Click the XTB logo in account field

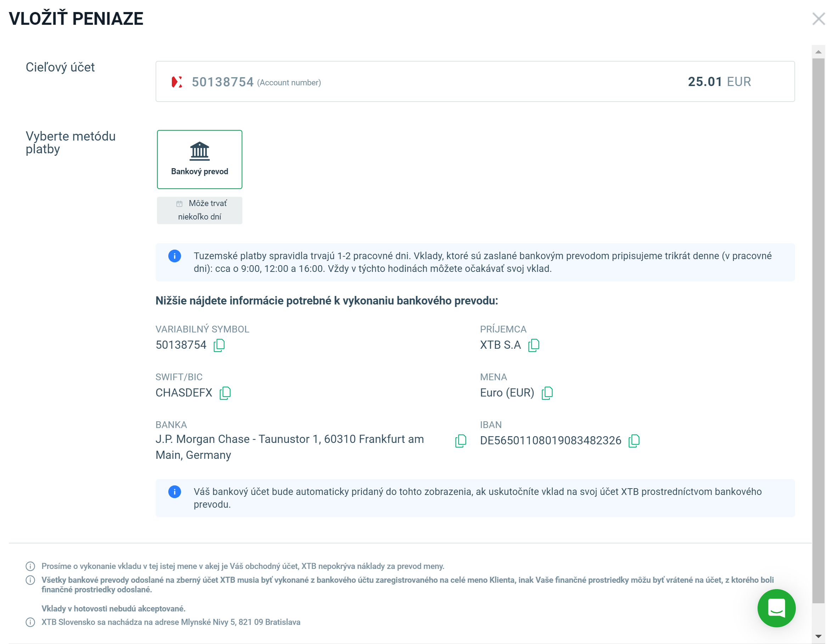pos(177,82)
